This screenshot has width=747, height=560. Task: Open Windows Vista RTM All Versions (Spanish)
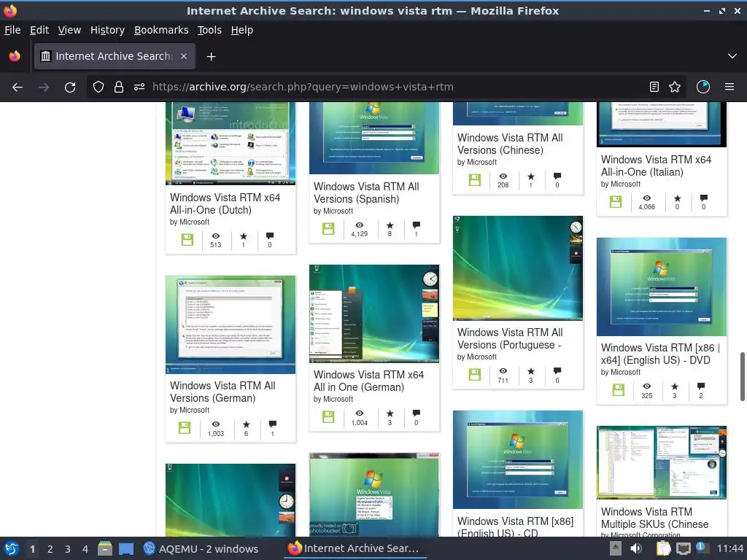(x=366, y=192)
